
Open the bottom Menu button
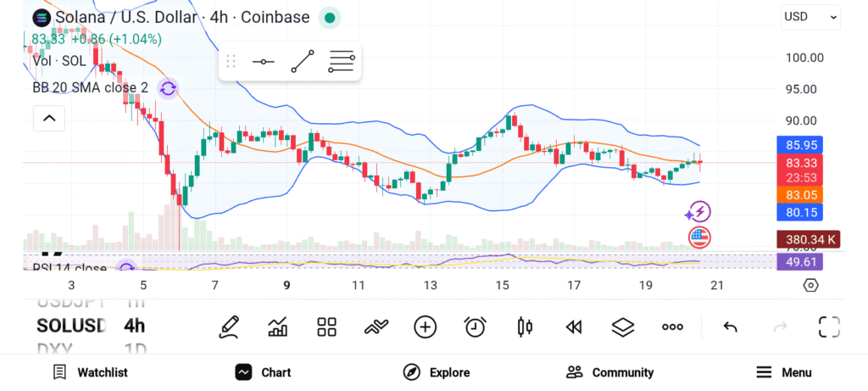pyautogui.click(x=784, y=372)
